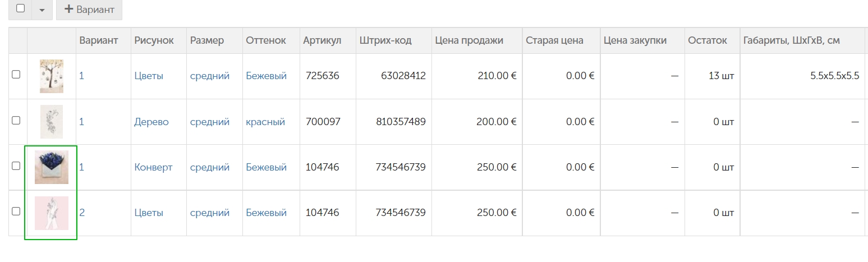Open the Конверт pattern link

153,167
